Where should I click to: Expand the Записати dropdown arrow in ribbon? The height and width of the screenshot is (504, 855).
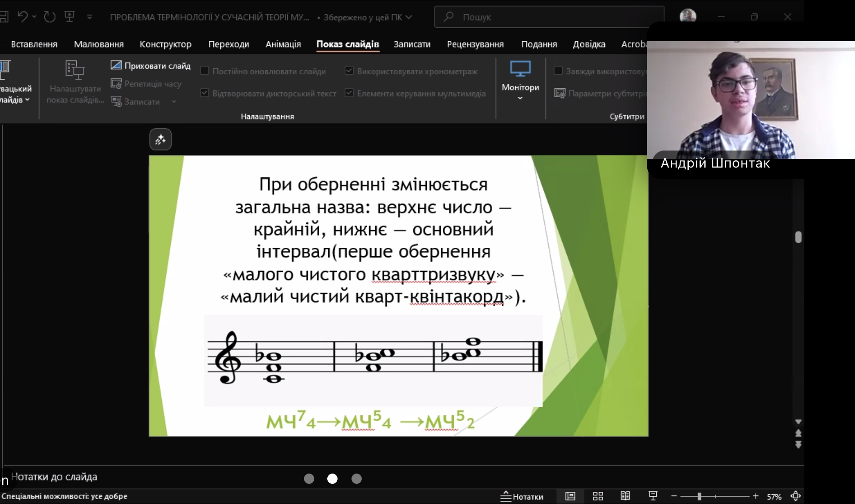[x=174, y=102]
